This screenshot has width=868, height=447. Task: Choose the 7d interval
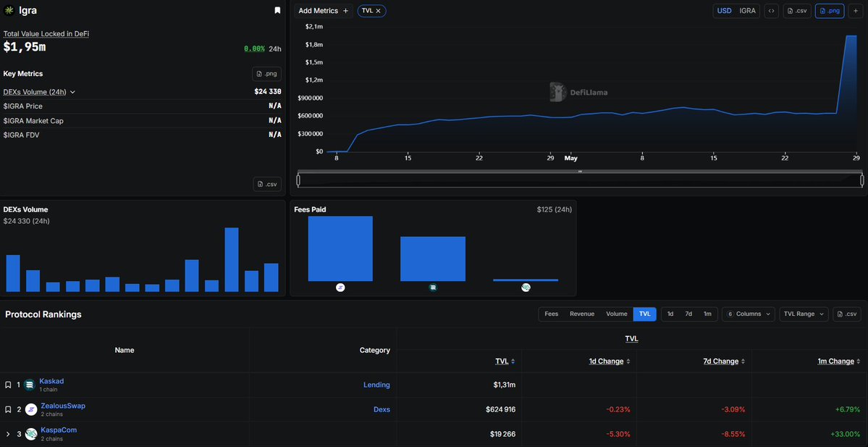[x=688, y=314]
